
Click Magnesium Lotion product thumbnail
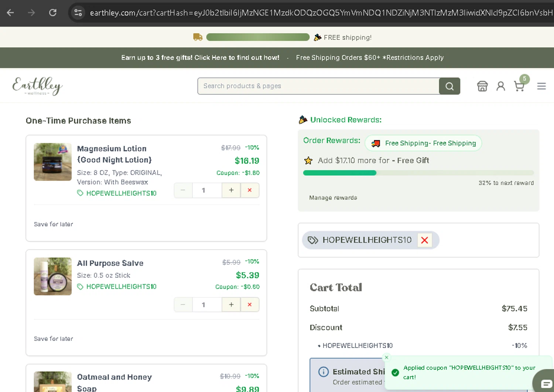coord(53,162)
